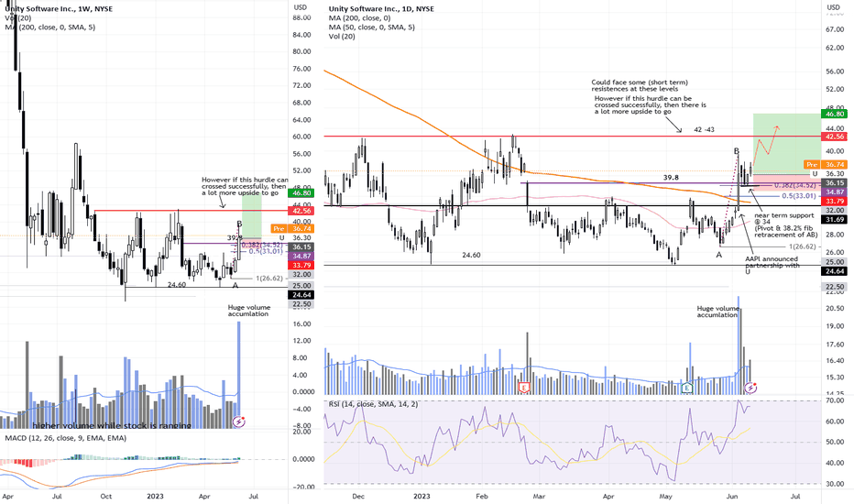
Task: Click the 1(26.62) fib label on daily chart
Action: [803, 247]
